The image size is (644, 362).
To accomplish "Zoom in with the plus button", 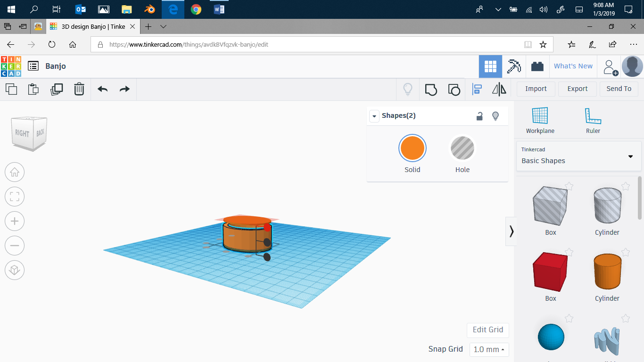I will [x=15, y=221].
